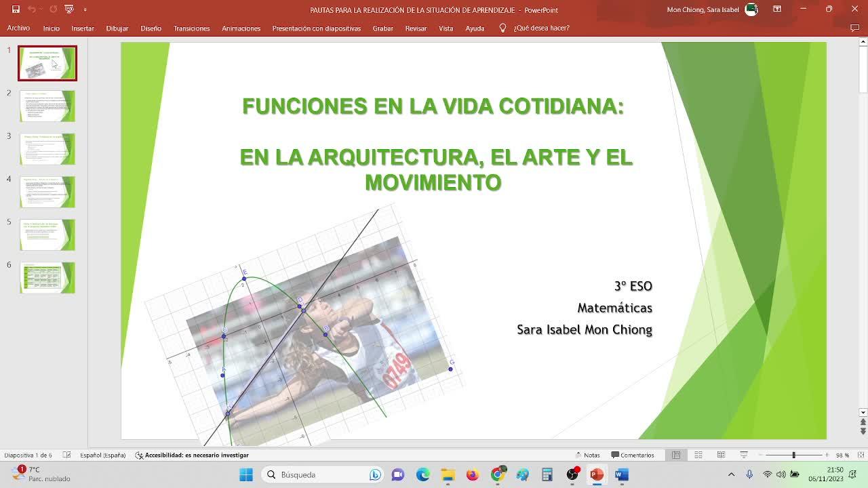Open File Explorer from the taskbar
Screen dimensions: 868x488
[x=448, y=474]
